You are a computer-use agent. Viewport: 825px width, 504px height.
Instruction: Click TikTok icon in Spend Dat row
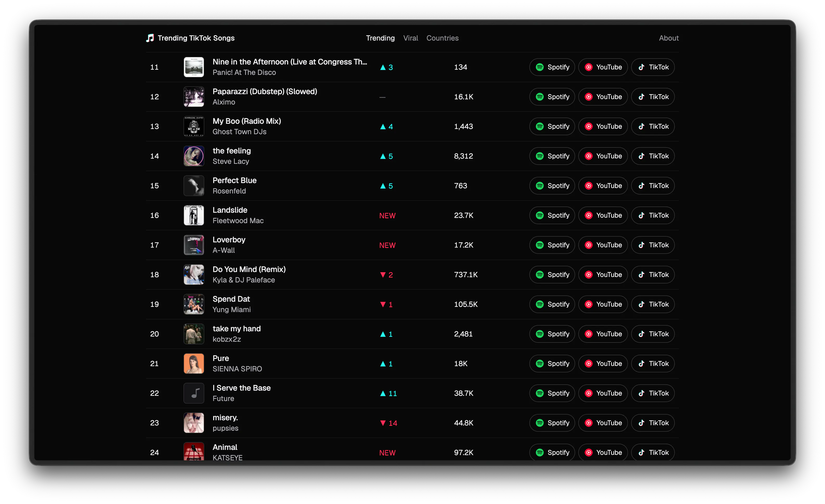[641, 304]
